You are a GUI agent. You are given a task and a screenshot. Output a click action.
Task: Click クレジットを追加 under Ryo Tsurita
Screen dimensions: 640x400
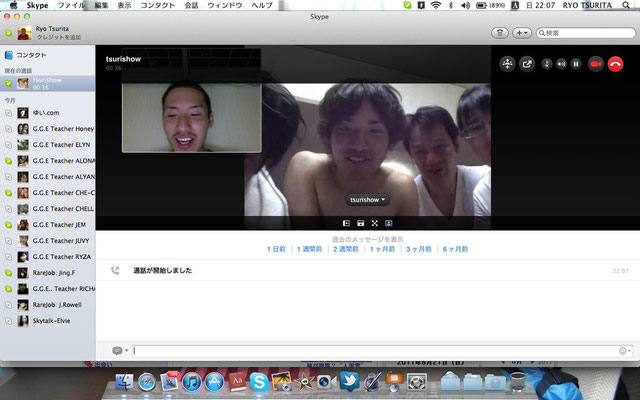(59, 37)
